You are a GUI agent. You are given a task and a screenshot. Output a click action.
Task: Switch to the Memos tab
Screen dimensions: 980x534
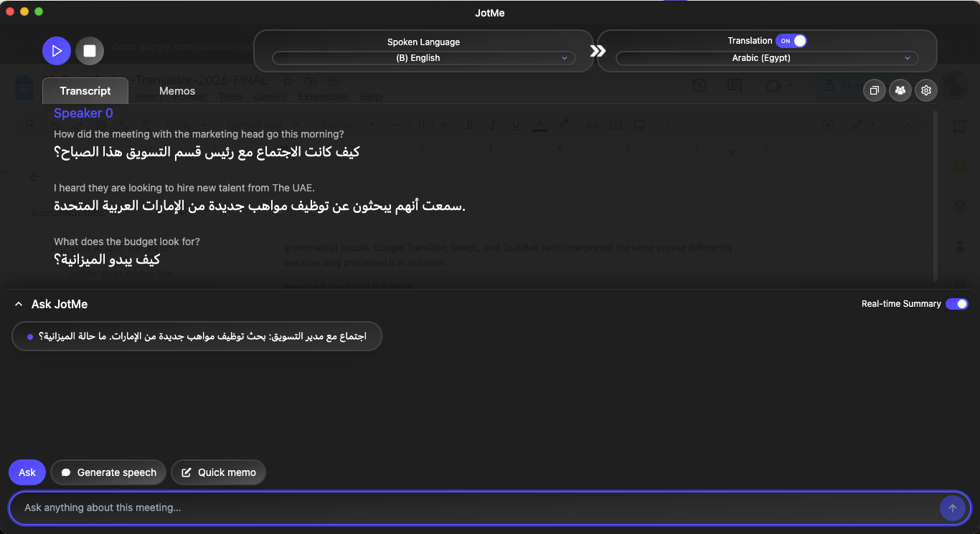[x=176, y=91]
